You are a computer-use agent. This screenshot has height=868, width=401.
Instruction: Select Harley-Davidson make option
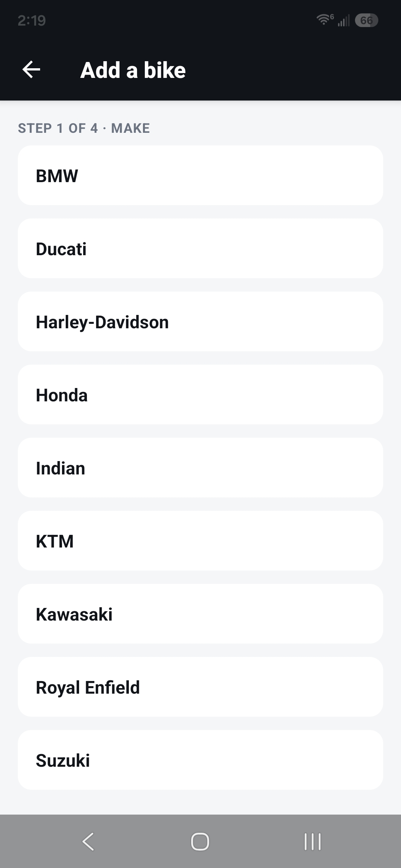click(200, 322)
